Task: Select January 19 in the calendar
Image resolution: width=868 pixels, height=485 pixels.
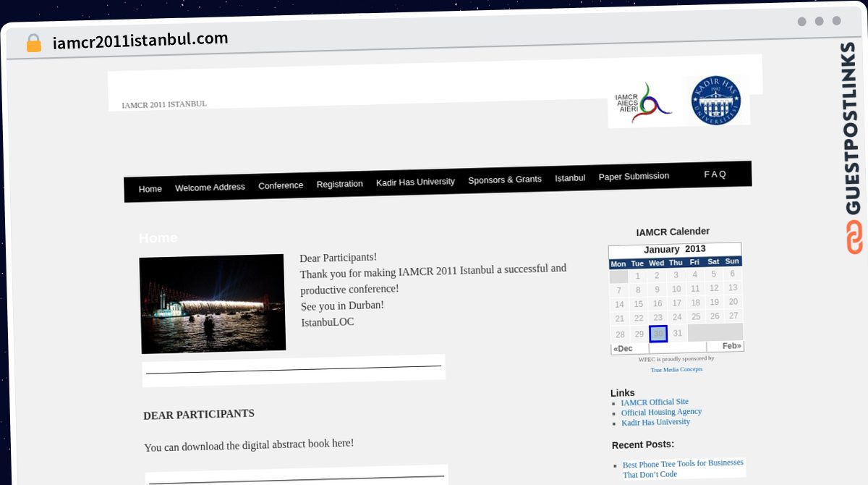Action: click(x=714, y=302)
